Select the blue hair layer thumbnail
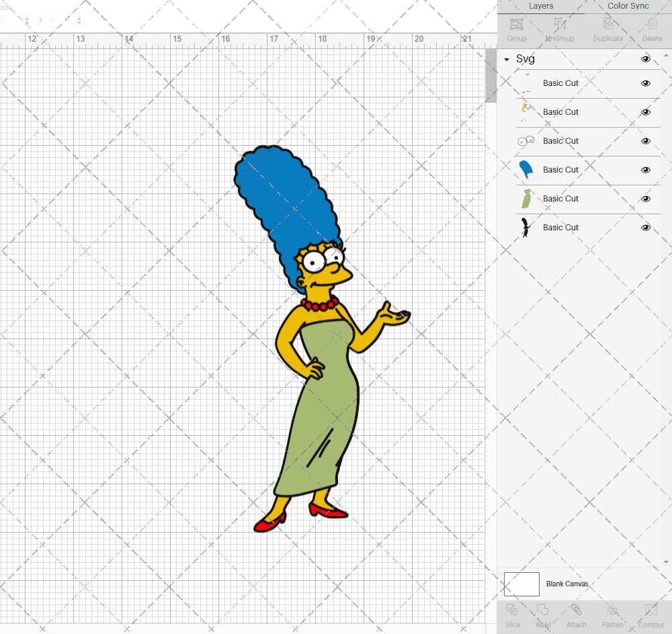The image size is (672, 634). (x=526, y=170)
